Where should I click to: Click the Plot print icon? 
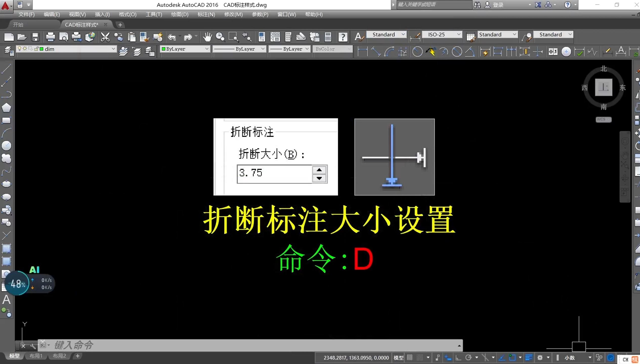(50, 37)
